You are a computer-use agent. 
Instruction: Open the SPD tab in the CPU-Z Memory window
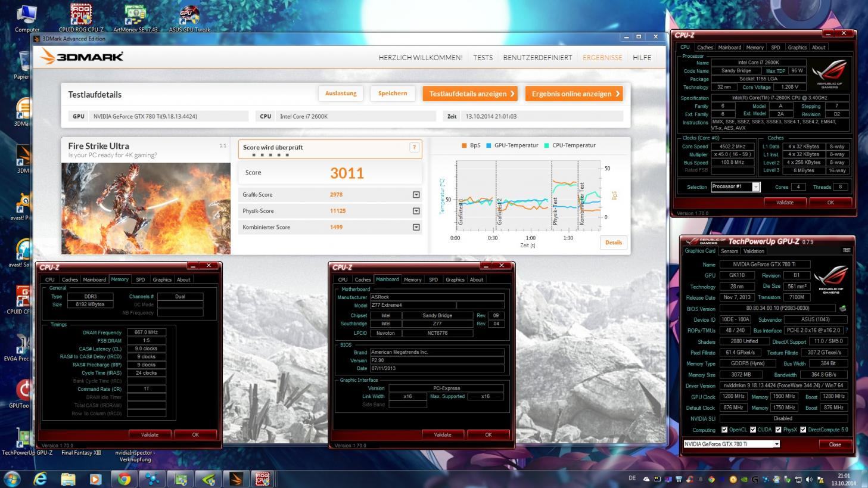140,279
